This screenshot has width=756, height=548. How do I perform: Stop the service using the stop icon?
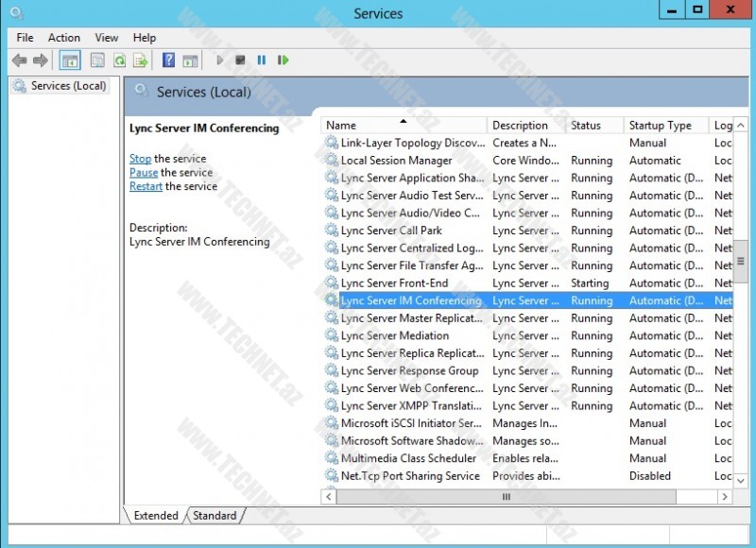(x=240, y=60)
